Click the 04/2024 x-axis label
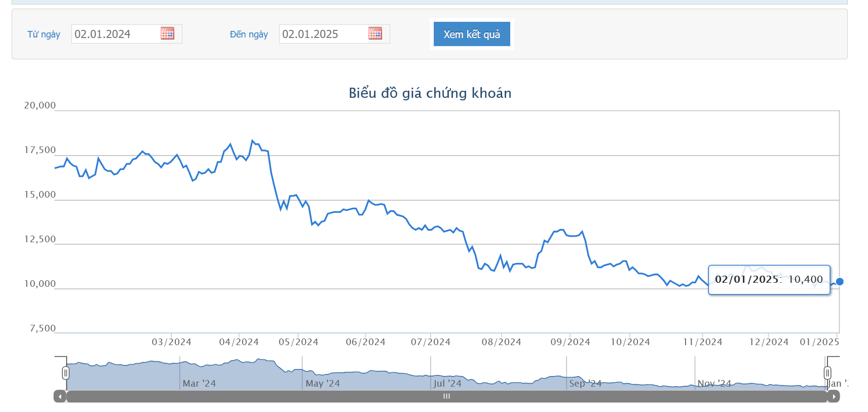 pyautogui.click(x=239, y=342)
